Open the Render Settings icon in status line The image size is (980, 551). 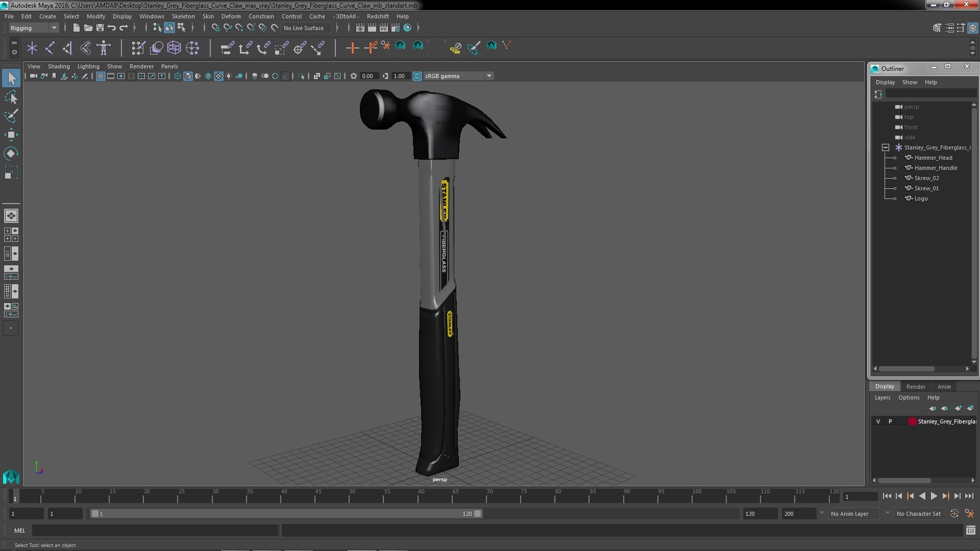[395, 28]
